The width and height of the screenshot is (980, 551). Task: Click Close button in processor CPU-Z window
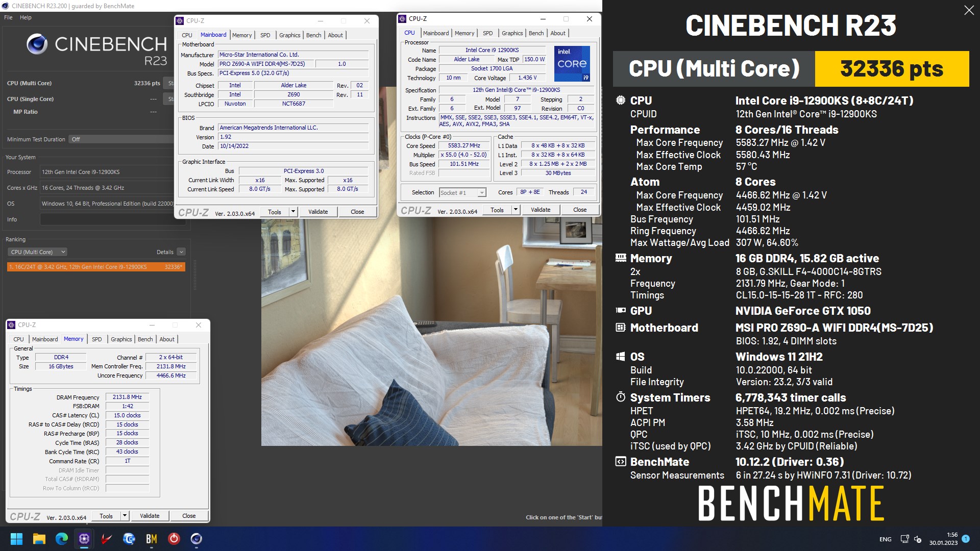(580, 210)
